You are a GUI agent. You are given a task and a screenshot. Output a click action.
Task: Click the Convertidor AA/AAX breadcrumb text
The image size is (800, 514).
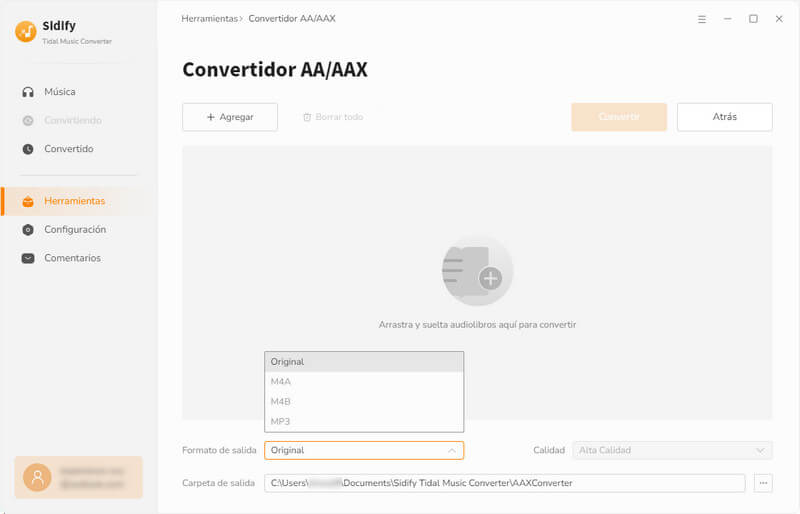click(292, 19)
